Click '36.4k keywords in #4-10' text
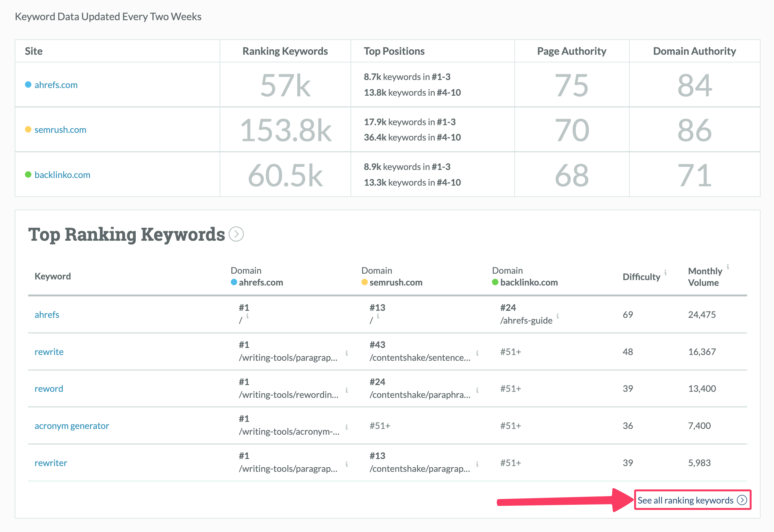This screenshot has width=774, height=532. pyautogui.click(x=412, y=137)
